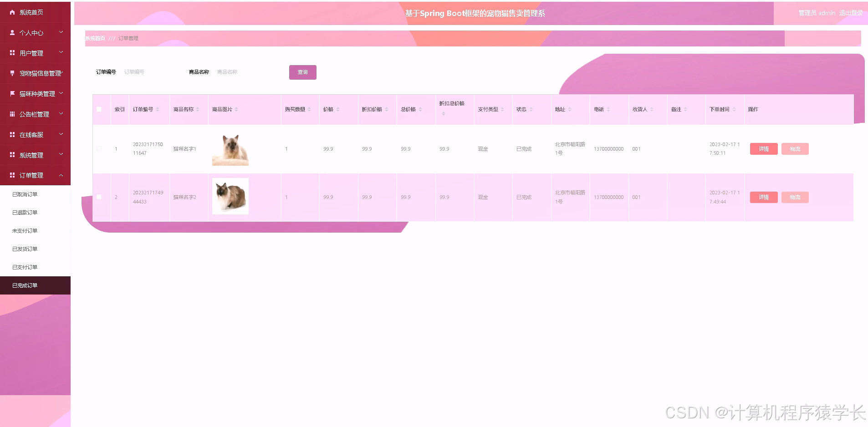Check the row checkbox for order 2023217174944433
The height and width of the screenshot is (427, 868).
pyautogui.click(x=99, y=197)
